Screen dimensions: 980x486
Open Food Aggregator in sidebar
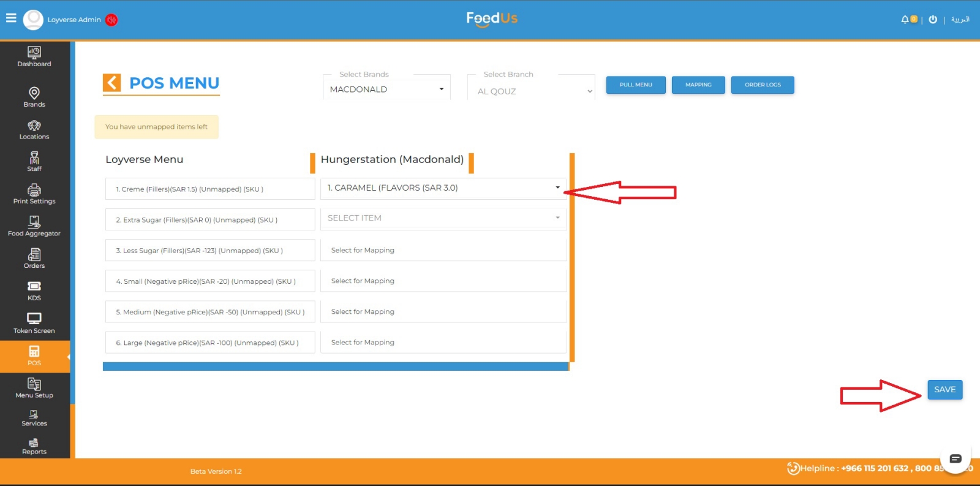pyautogui.click(x=34, y=226)
